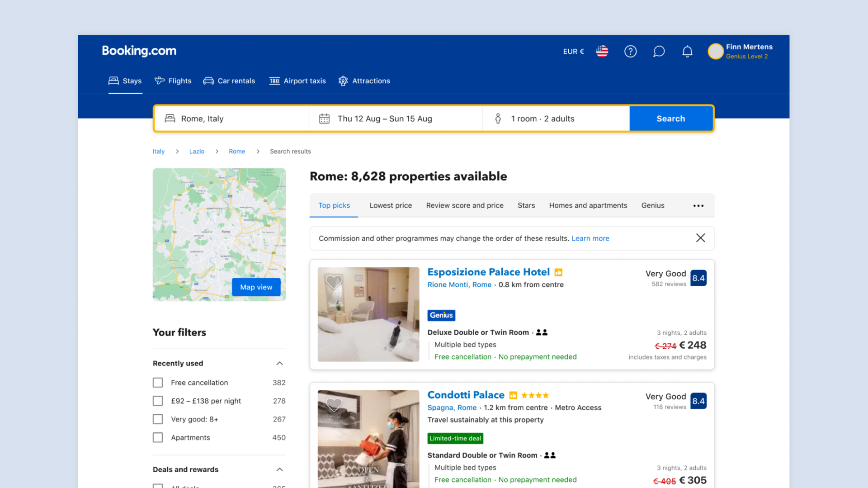Open the Thu 12 Aug – Sun 15 Aug date picker
This screenshot has height=488, width=868.
pyautogui.click(x=396, y=118)
